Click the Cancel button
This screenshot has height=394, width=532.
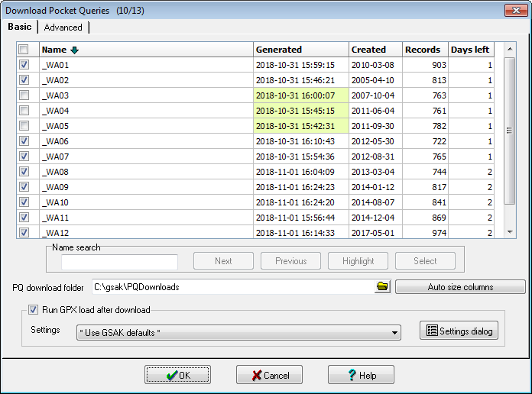coord(269,375)
